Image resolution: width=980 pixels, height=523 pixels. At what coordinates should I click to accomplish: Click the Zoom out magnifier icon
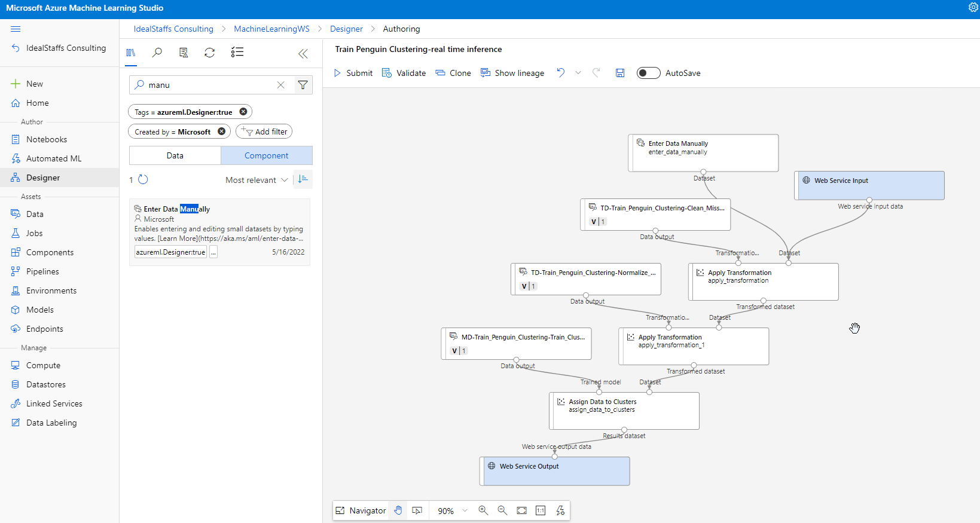pos(502,510)
